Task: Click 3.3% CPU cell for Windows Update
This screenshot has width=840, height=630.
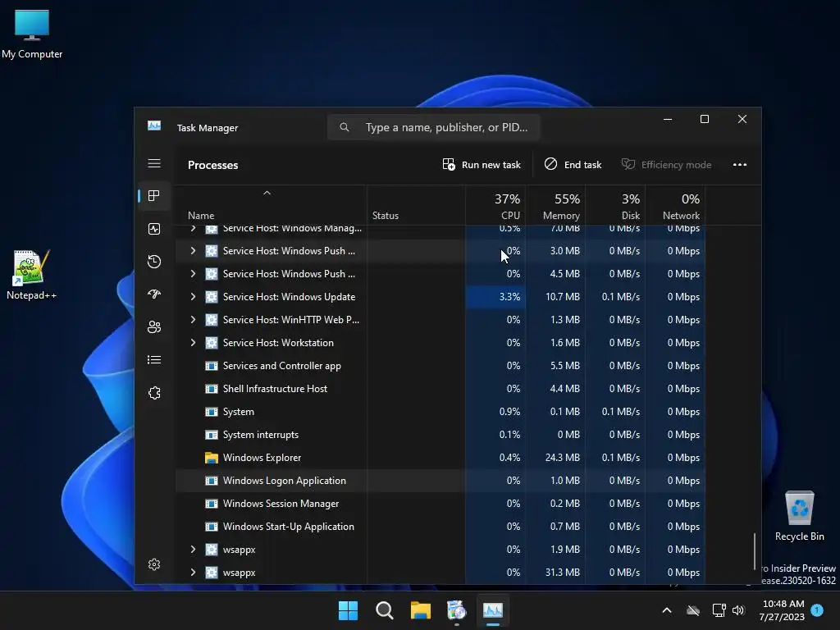Action: 495,297
